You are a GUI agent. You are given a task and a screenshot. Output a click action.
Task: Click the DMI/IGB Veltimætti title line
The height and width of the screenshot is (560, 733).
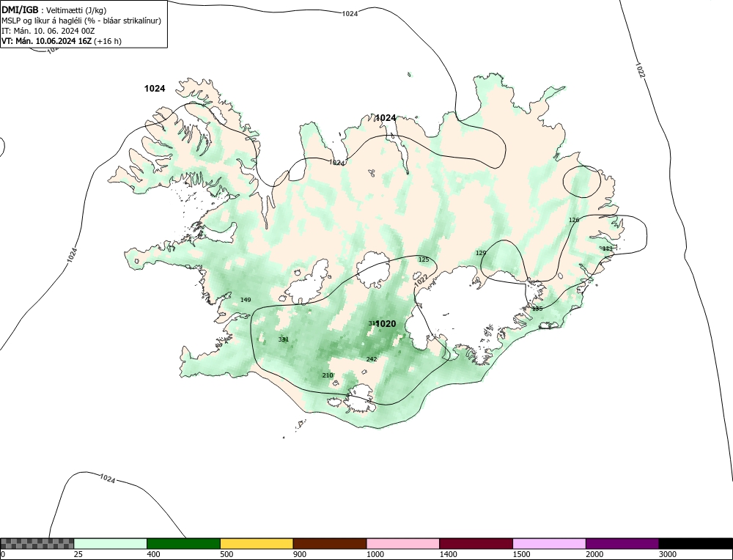54,10
